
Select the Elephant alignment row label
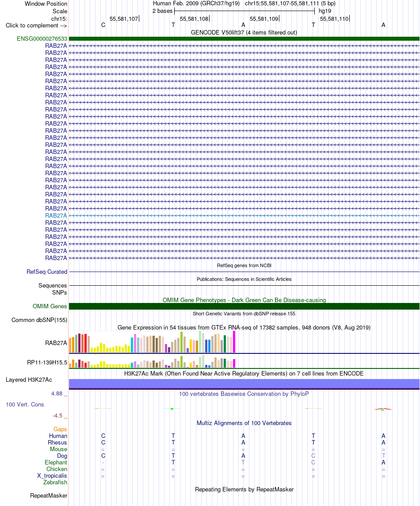click(56, 463)
